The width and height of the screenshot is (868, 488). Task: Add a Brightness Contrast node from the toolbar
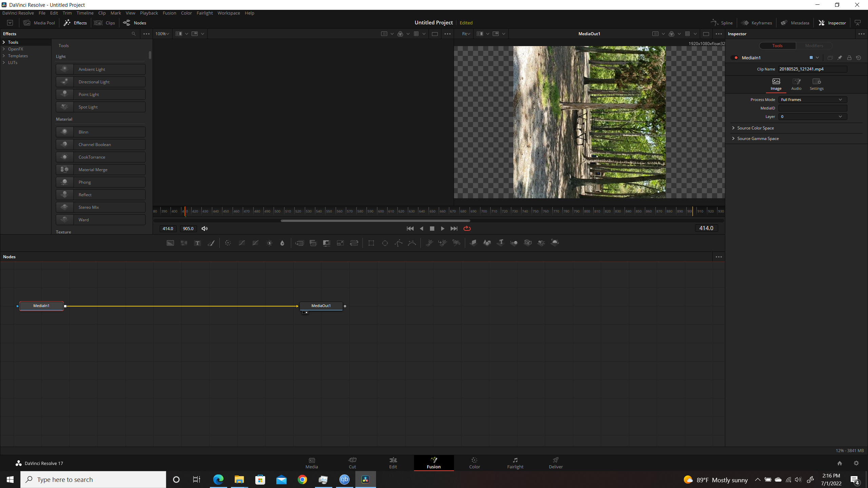coord(269,243)
